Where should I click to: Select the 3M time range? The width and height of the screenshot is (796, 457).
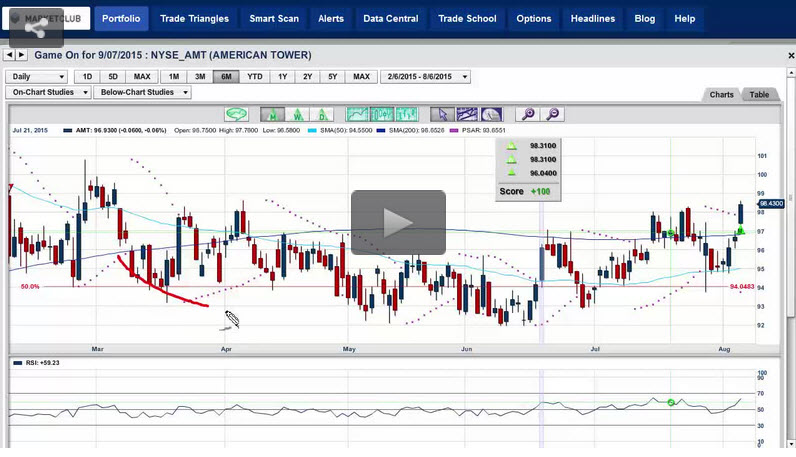(x=200, y=77)
